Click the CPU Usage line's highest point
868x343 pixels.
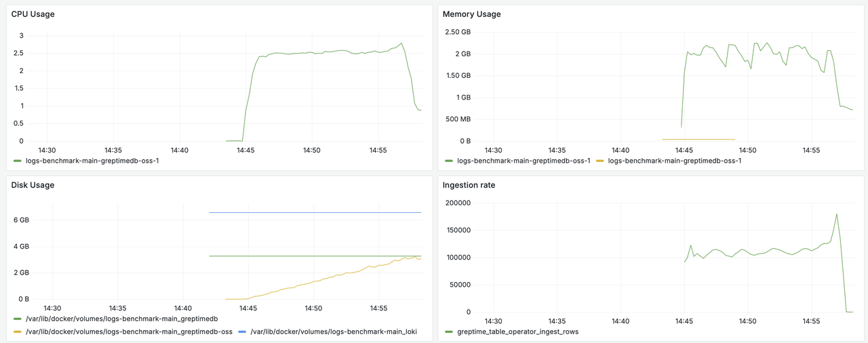pos(402,43)
